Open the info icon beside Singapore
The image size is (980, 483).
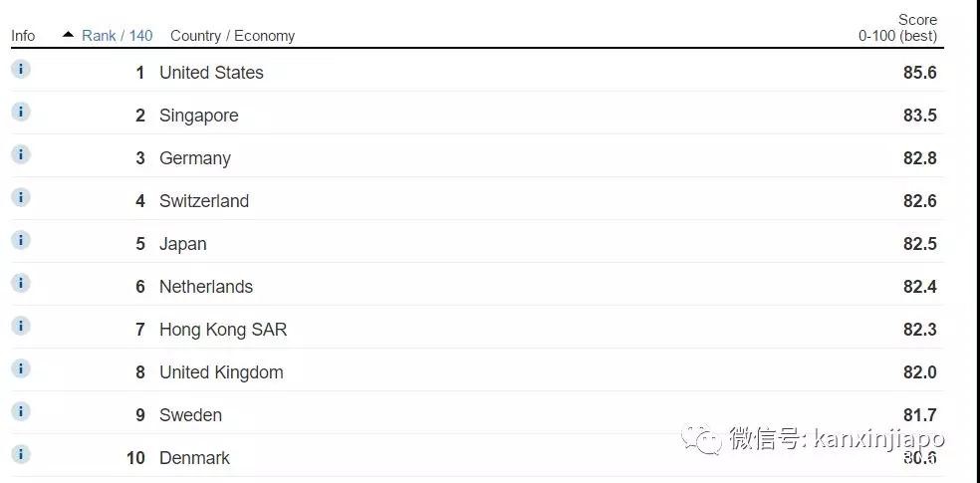tap(21, 112)
